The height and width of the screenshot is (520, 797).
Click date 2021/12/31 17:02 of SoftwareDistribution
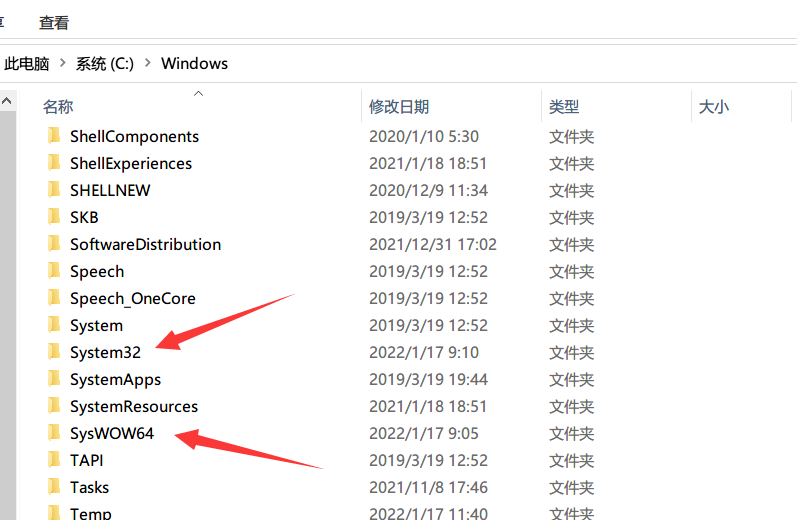click(x=433, y=244)
